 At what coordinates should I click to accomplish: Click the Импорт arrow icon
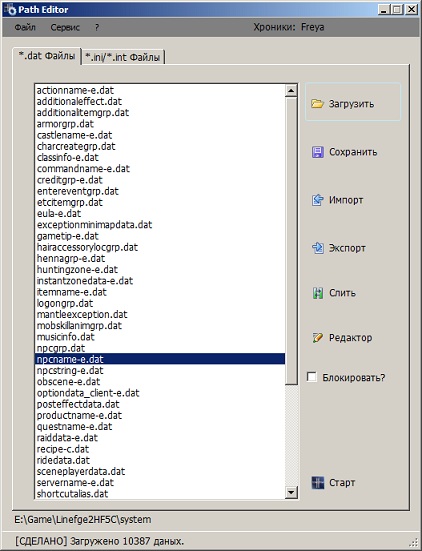pyautogui.click(x=318, y=200)
